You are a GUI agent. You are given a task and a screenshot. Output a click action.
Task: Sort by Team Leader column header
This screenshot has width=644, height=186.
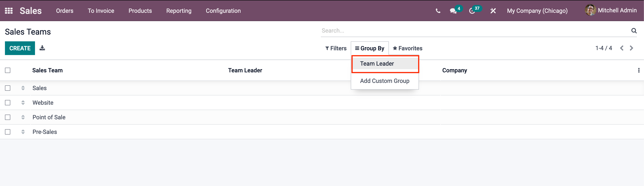pyautogui.click(x=245, y=70)
